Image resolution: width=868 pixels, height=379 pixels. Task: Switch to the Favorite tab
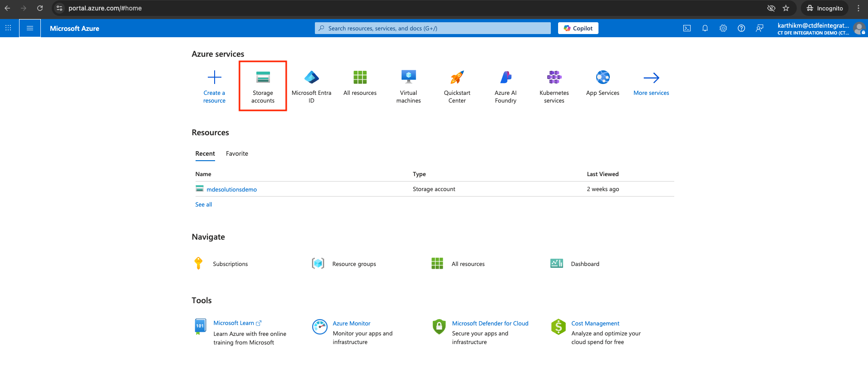237,154
